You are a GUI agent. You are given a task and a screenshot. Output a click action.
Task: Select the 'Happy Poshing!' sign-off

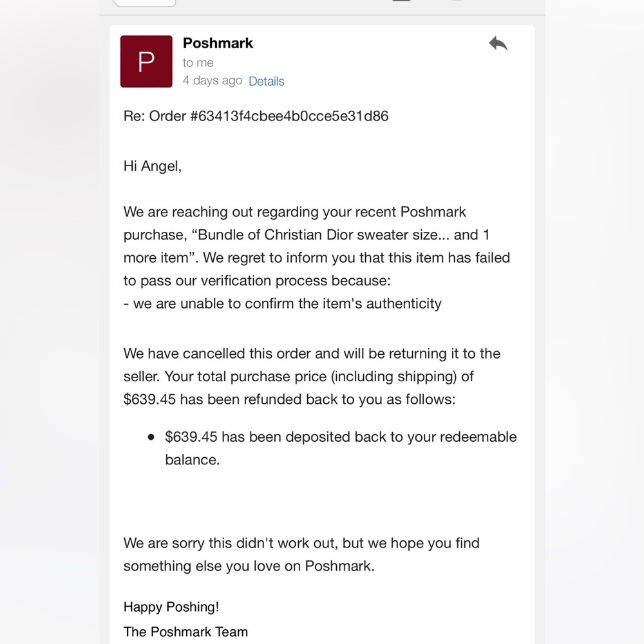(x=171, y=607)
